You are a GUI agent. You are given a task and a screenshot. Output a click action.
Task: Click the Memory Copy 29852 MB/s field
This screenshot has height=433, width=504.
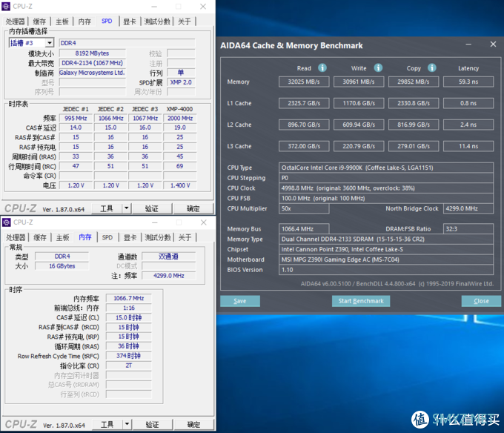tap(414, 82)
